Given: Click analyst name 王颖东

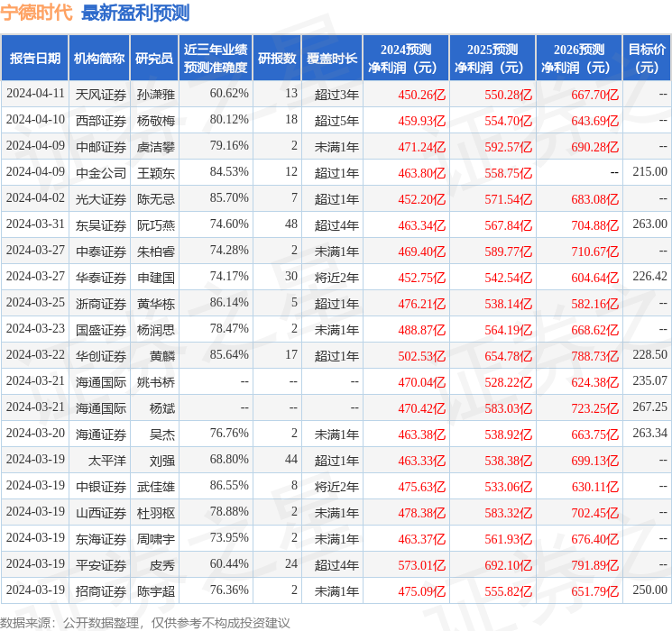Looking at the screenshot, I should 155,173.
